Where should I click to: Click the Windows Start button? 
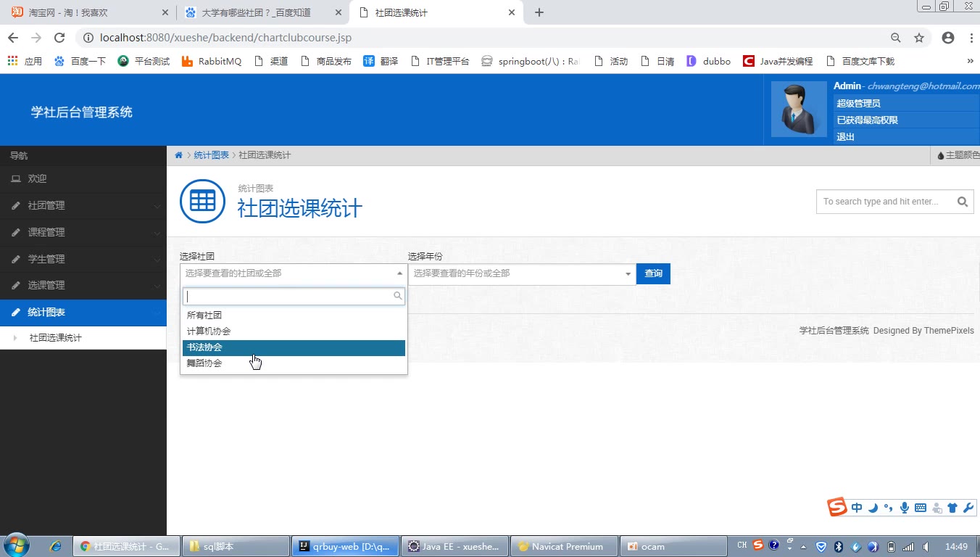[16, 545]
